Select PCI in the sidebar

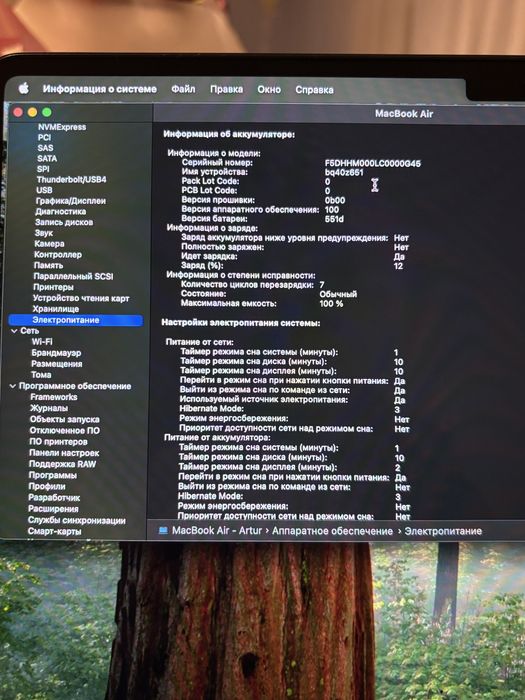[x=44, y=138]
